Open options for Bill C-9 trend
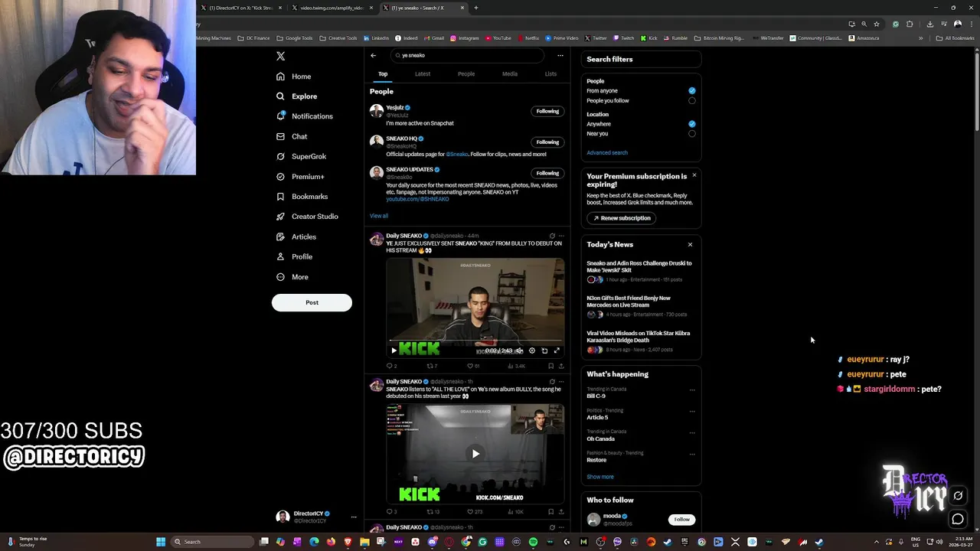 click(692, 390)
